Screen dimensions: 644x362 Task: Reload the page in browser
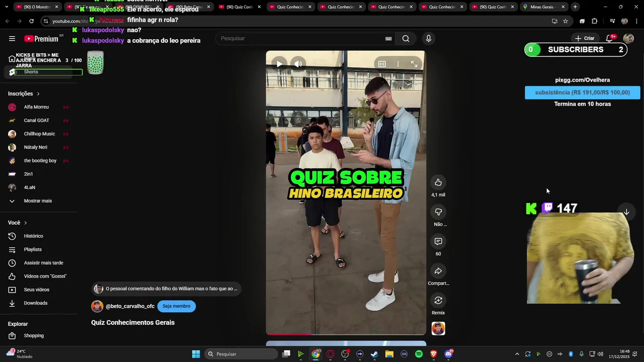click(x=31, y=21)
